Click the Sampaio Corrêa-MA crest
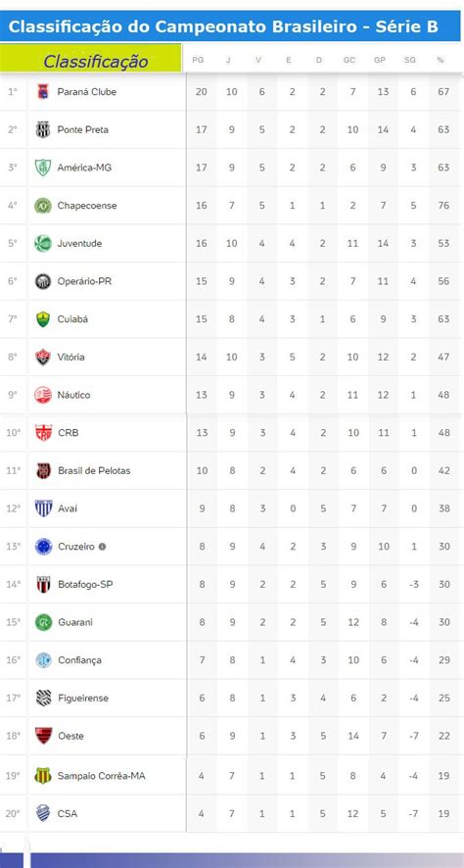Screen dimensions: 464x868 coord(43,776)
